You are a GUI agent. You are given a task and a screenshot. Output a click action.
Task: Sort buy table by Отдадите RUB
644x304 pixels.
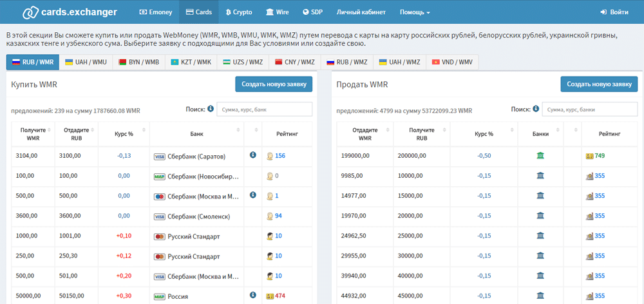click(77, 134)
